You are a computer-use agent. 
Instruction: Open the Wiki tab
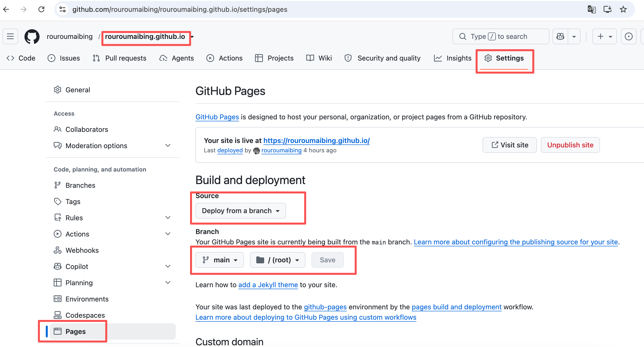tap(319, 58)
